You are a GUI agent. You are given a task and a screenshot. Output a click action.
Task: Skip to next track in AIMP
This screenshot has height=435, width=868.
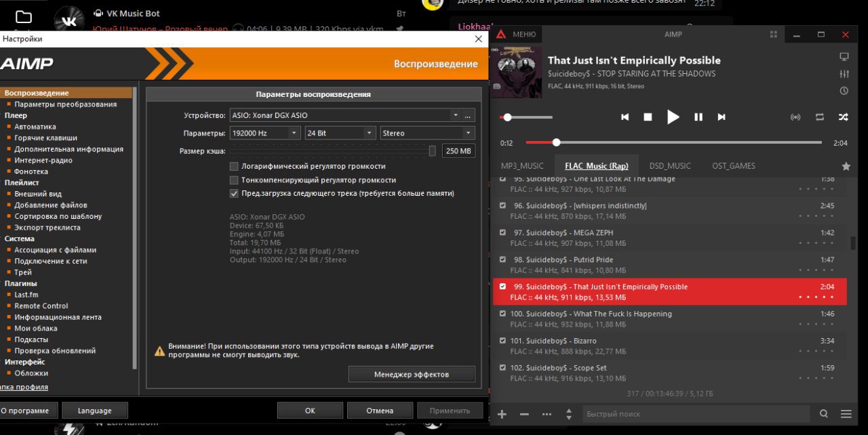coord(722,117)
